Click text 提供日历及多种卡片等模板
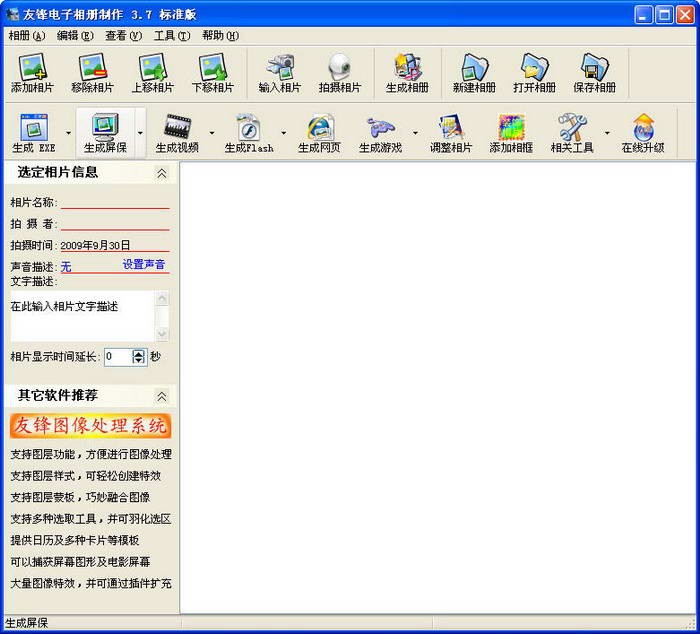The image size is (700, 634). click(x=75, y=540)
